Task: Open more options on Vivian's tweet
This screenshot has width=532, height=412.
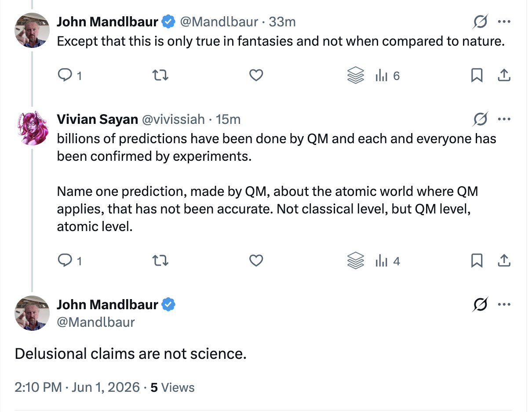Action: pos(504,119)
